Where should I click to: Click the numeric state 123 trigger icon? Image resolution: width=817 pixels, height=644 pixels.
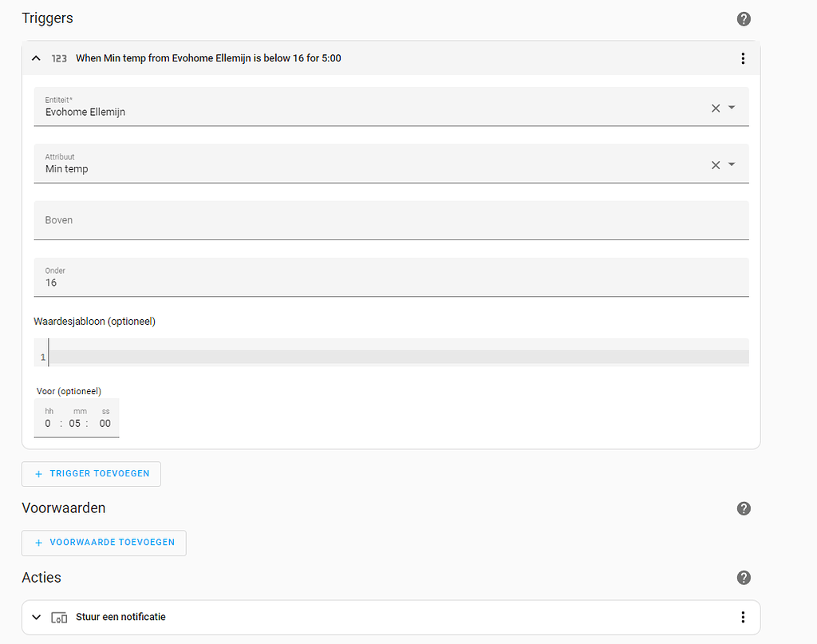pyautogui.click(x=59, y=58)
